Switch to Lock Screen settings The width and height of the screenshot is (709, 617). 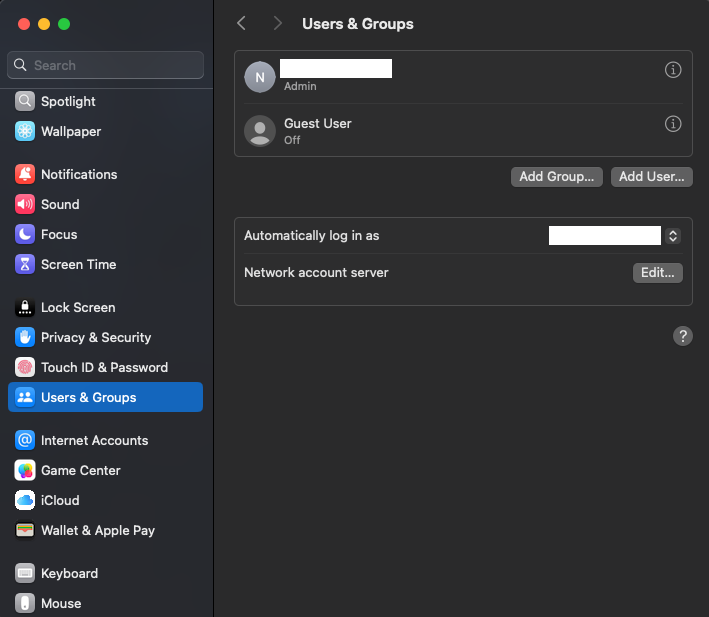78,307
